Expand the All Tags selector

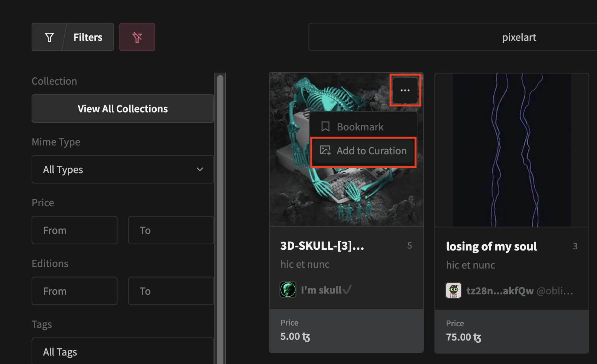coord(122,351)
